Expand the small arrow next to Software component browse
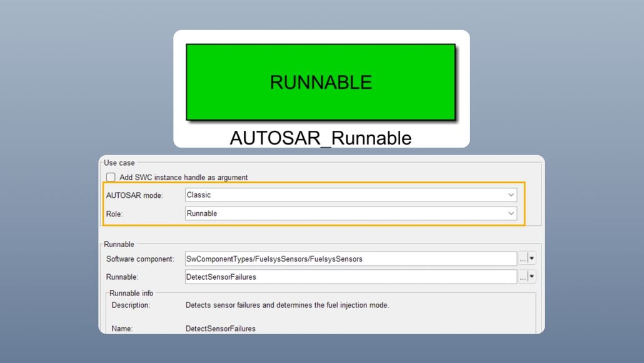Screen dimensions: 644x363 click(532, 258)
